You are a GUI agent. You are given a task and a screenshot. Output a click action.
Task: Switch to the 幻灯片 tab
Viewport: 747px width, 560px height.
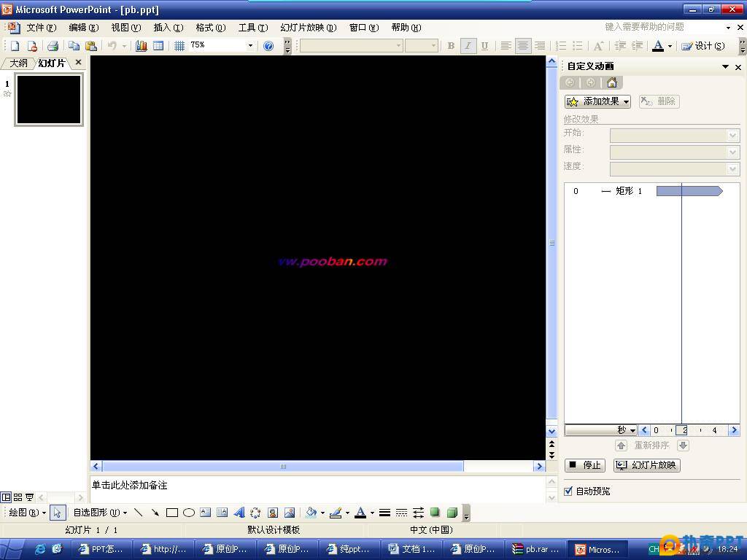(x=52, y=63)
